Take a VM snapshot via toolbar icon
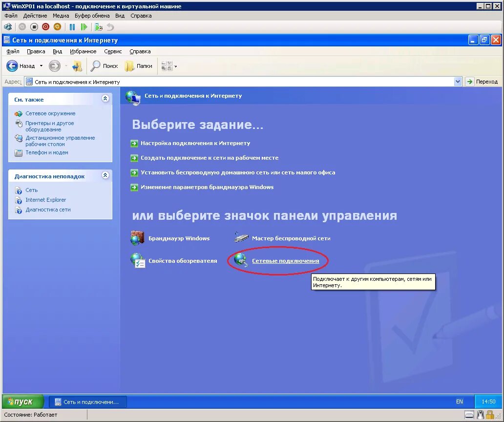The width and height of the screenshot is (504, 422). [99, 27]
